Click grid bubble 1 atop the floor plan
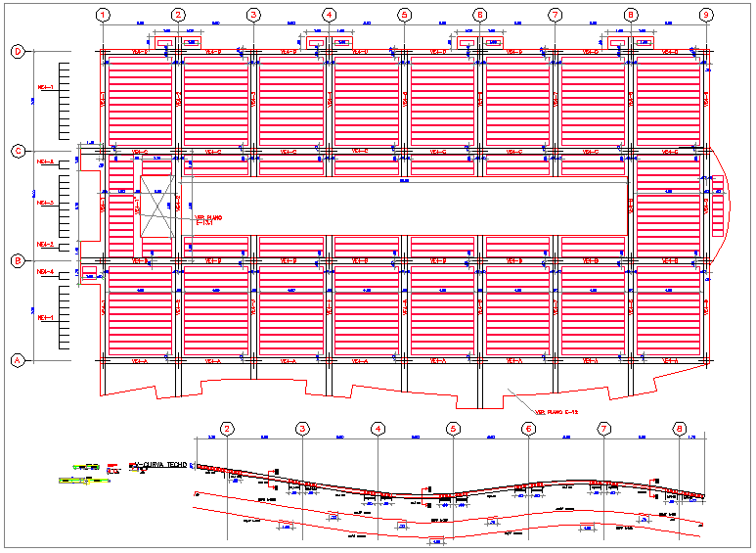 (x=103, y=15)
